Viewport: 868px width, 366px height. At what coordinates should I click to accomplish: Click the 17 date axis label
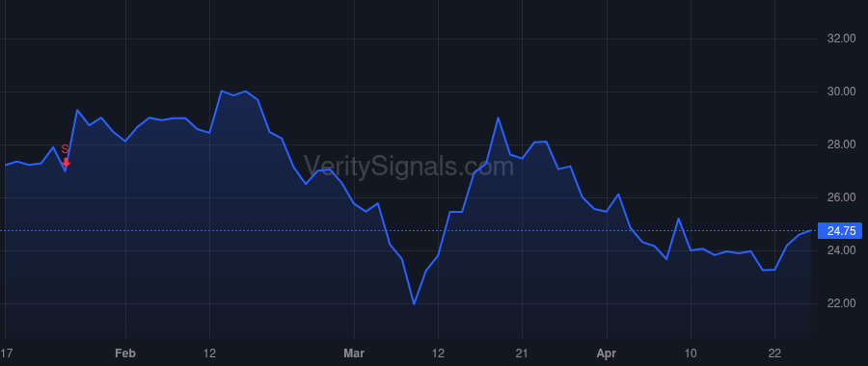(6, 353)
